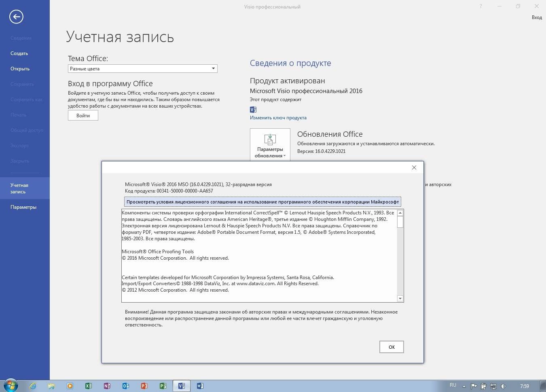Click the version text 16.0.4229.1021
The height and width of the screenshot is (392, 546).
click(x=330, y=151)
